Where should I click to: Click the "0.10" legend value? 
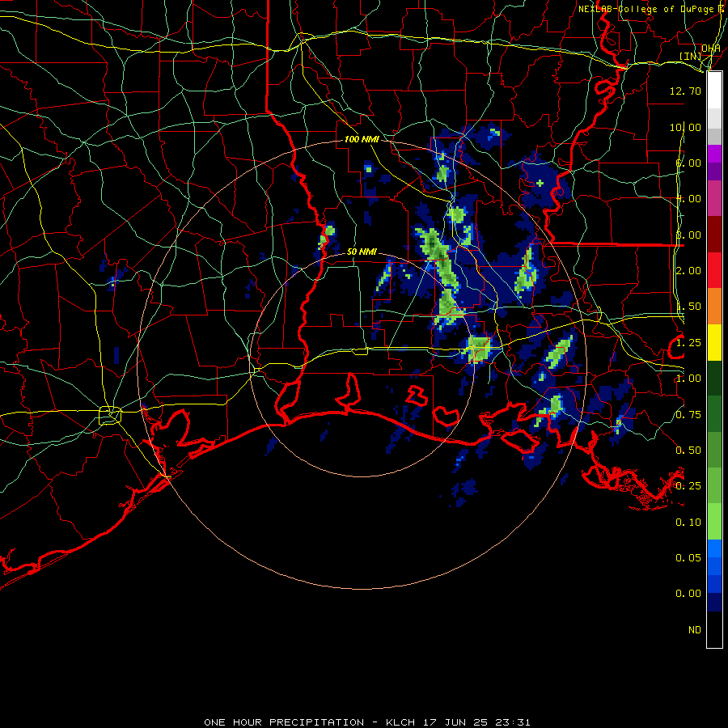688,523
